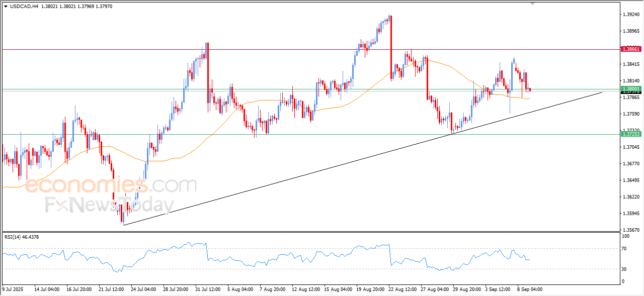Viewport: 644px width, 296px height.
Task: Click the 21 Jul 12:00 time label
Action: (111, 289)
